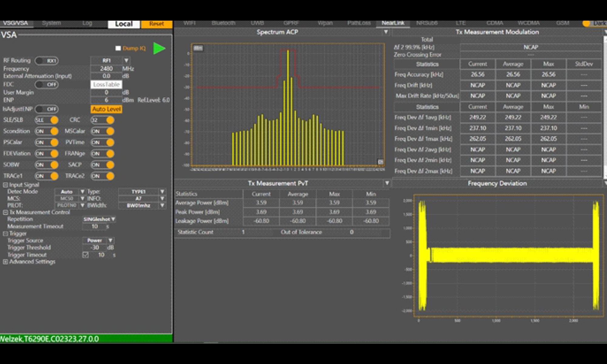This screenshot has width=607, height=364.
Task: Toggle the Dark theme switch
Action: [586, 23]
